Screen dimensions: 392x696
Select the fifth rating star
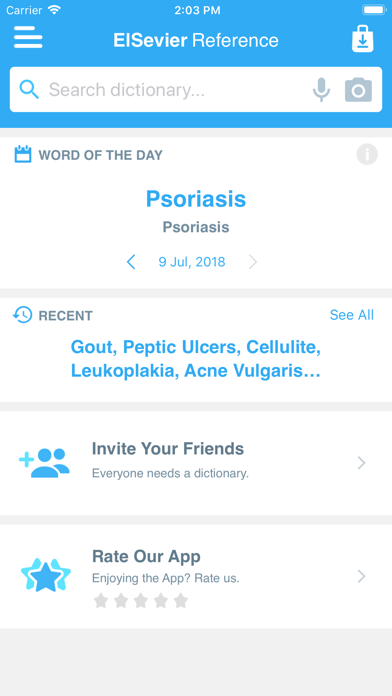coord(181,601)
